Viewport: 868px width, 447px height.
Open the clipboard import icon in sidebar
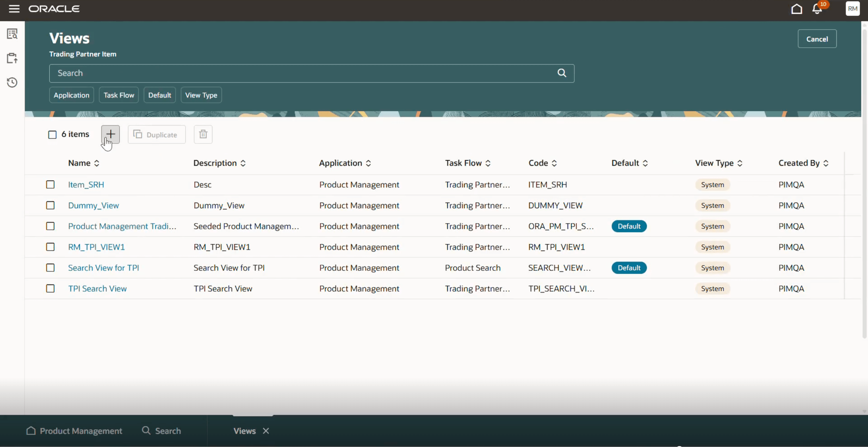click(12, 58)
